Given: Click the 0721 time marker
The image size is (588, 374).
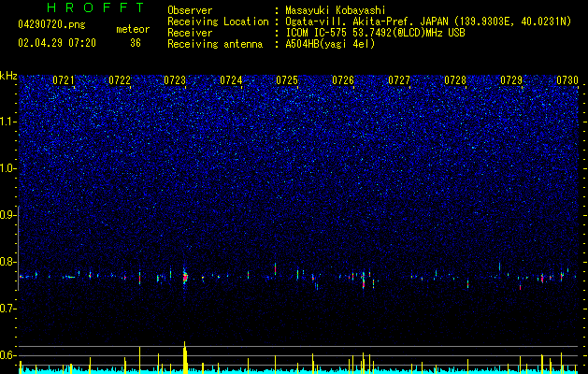Looking at the screenshot, I should tap(64, 80).
